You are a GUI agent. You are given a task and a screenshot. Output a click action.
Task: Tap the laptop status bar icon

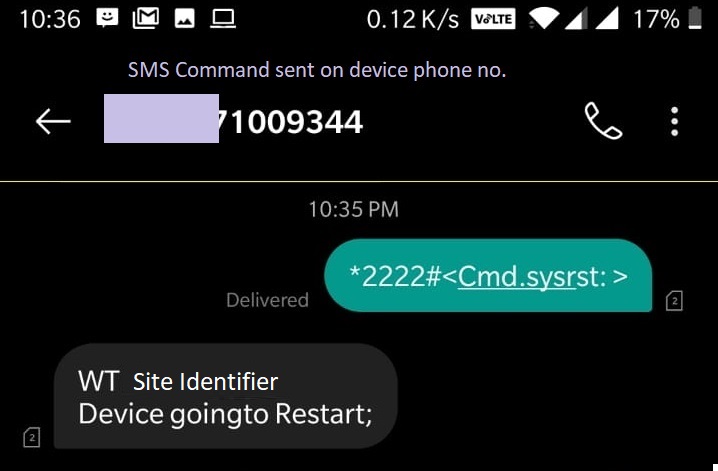[x=223, y=19]
